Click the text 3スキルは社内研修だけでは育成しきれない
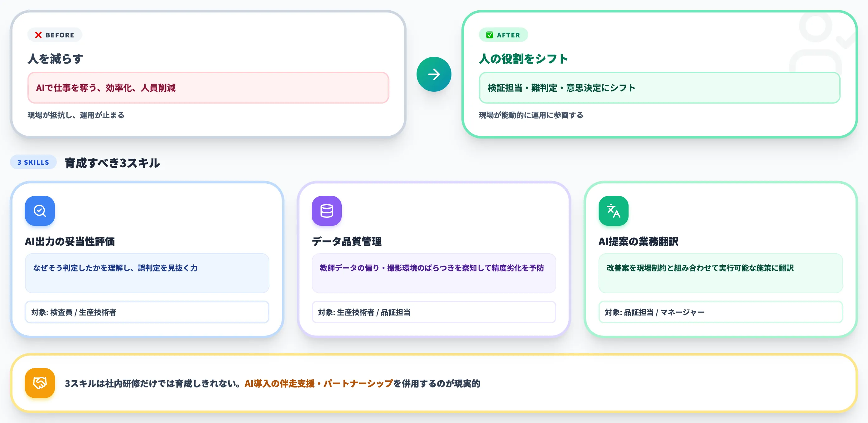Screen dimensions: 868x423 click(x=152, y=384)
